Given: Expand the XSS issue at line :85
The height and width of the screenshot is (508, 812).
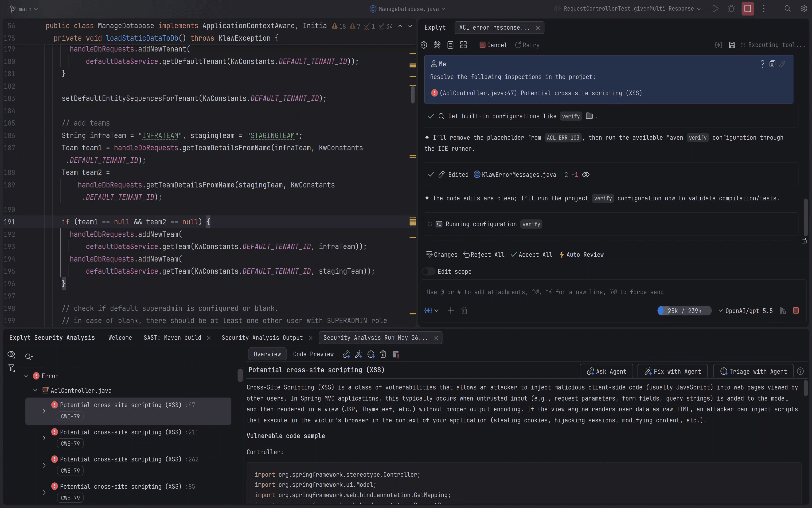Looking at the screenshot, I should tap(44, 492).
